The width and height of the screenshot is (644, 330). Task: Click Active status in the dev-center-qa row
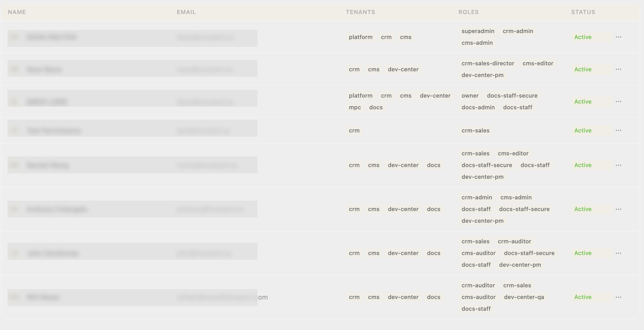(583, 297)
